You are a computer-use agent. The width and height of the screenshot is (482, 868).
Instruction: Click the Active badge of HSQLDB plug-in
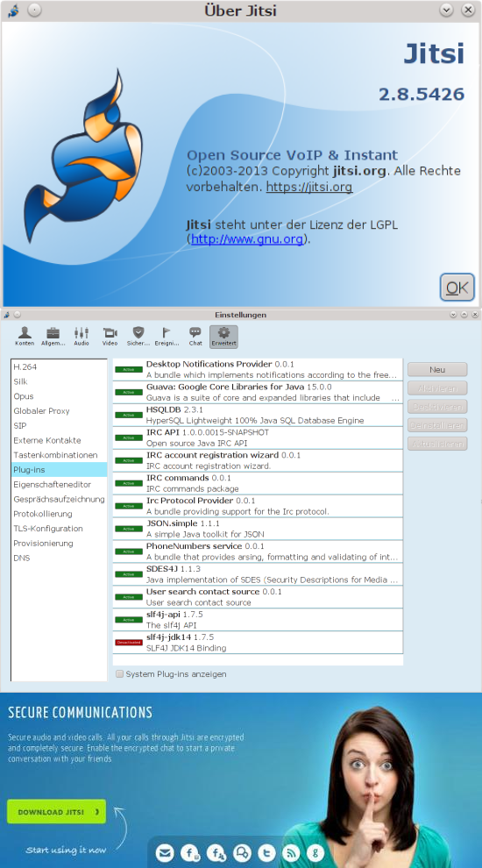coord(128,416)
